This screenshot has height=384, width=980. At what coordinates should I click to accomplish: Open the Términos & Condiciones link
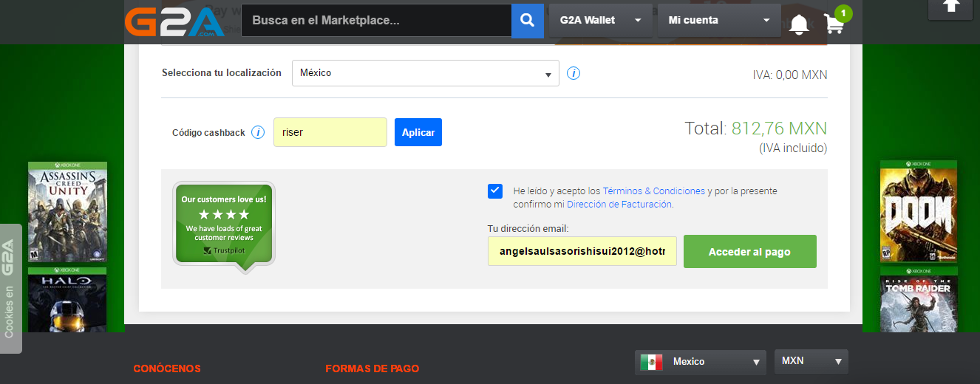point(654,191)
